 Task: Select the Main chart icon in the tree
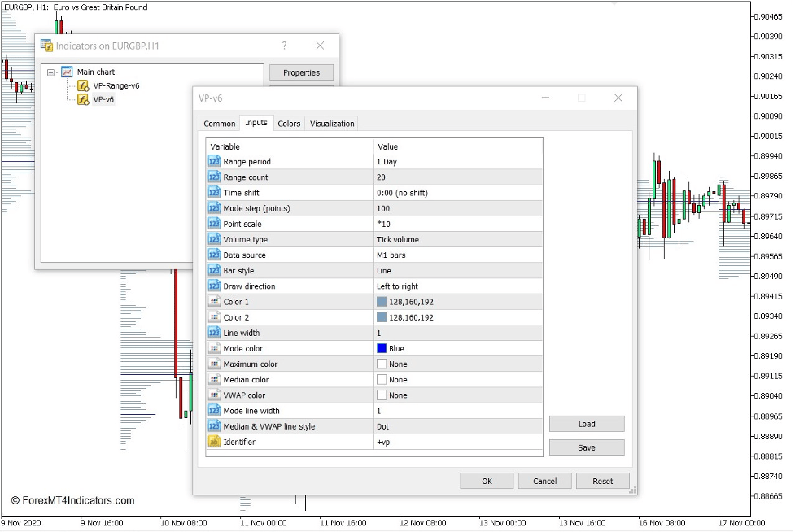pyautogui.click(x=67, y=71)
